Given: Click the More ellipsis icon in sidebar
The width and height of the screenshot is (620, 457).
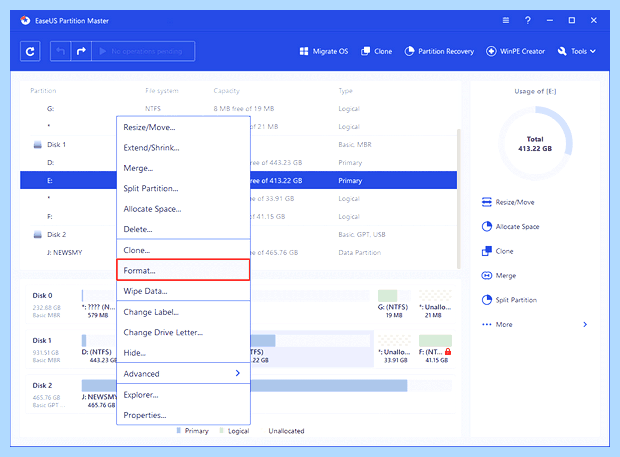Looking at the screenshot, I should tap(486, 325).
